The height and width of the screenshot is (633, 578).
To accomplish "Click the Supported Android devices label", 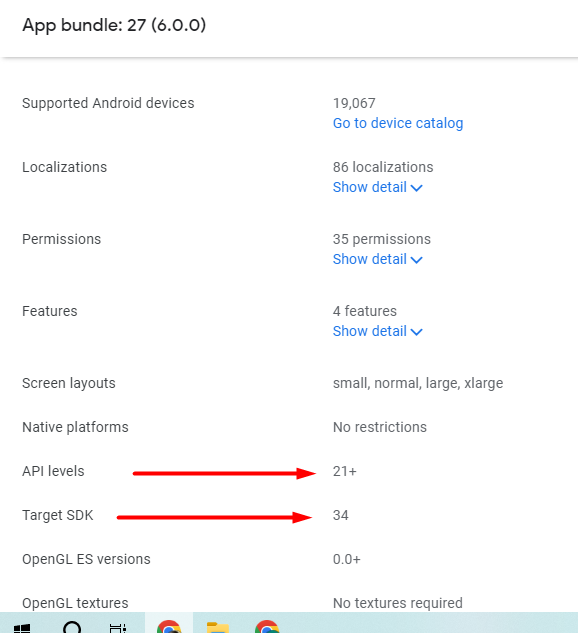I will 108,103.
